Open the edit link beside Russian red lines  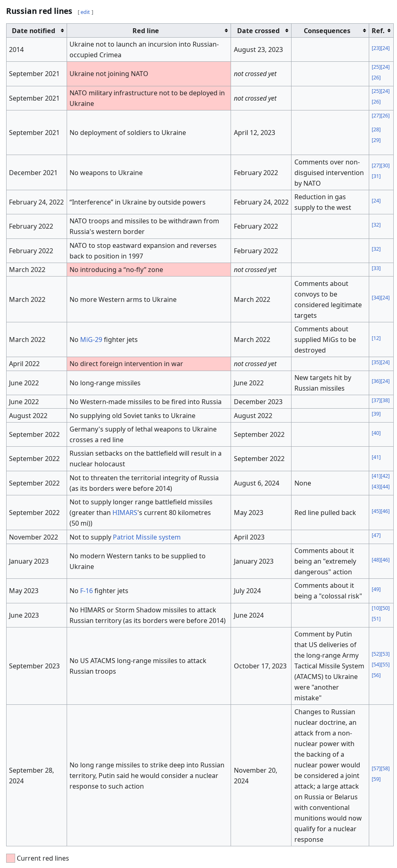[x=85, y=12]
